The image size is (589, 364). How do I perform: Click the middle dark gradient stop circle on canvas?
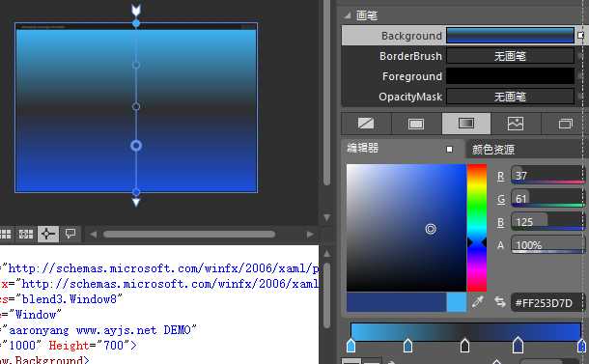tap(136, 106)
